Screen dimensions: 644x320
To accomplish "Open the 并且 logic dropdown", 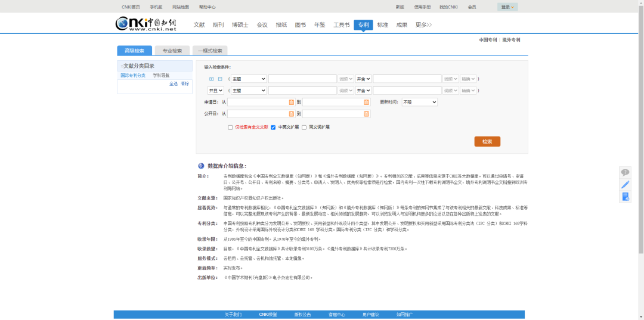I will coord(216,90).
